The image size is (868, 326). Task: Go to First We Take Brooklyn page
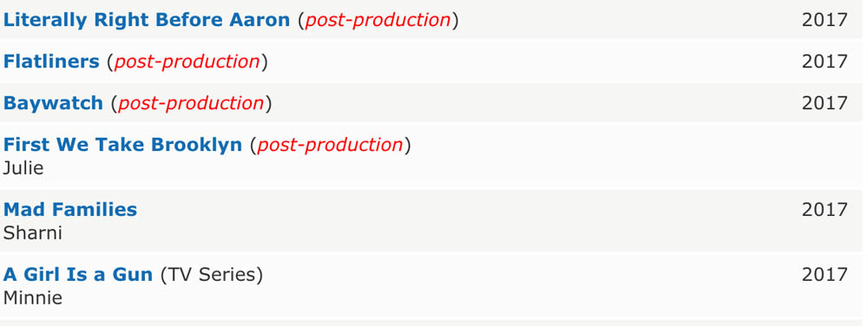(123, 144)
